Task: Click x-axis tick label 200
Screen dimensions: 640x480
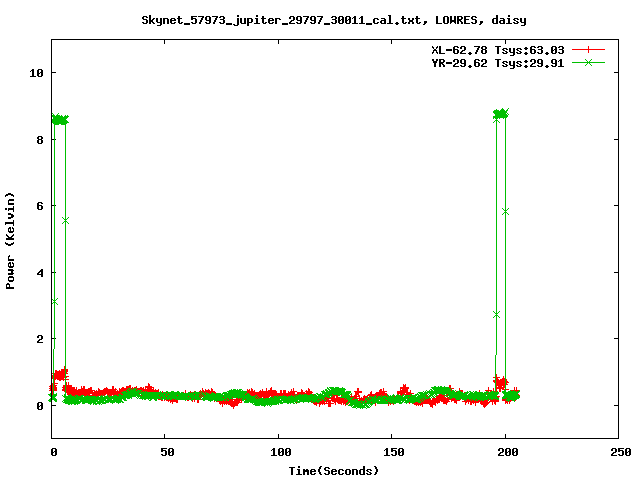Action: [508, 452]
